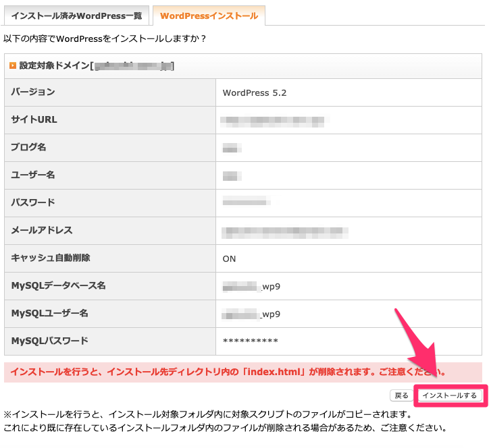Click the キャッシュ自動削除 row label
The width and height of the screenshot is (489, 448).
(51, 258)
